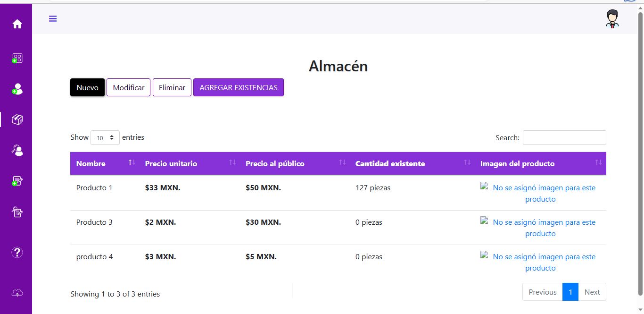Toggle the hamburger menu in the header
644x314 pixels.
tap(53, 19)
